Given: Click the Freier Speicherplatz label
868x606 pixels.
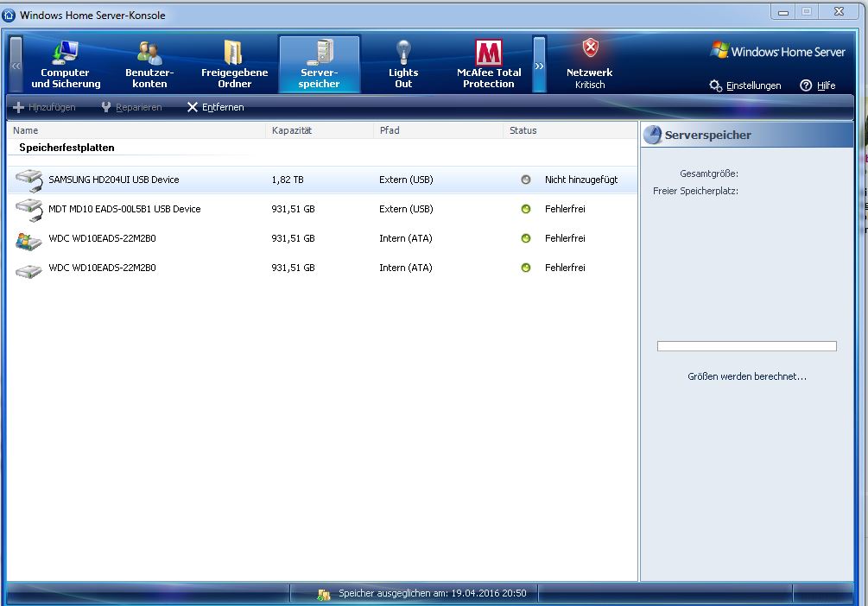Looking at the screenshot, I should pyautogui.click(x=695, y=191).
